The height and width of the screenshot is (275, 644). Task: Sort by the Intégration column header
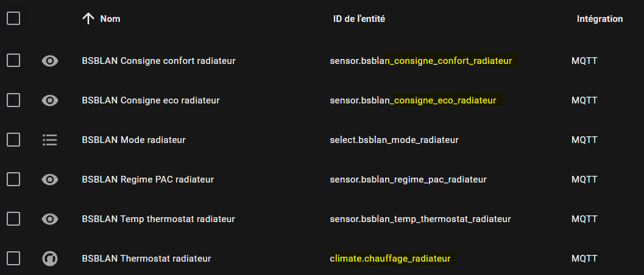pos(600,19)
